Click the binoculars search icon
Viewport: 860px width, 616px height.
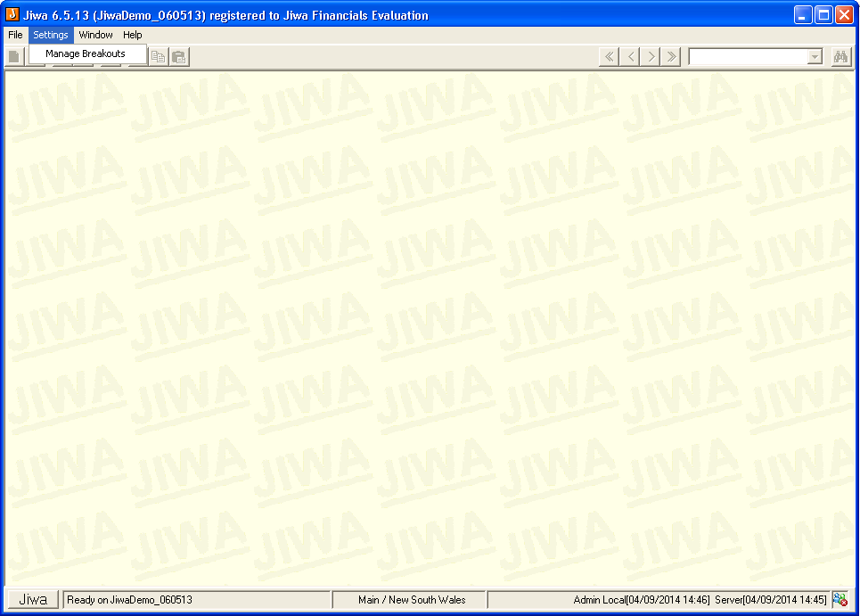click(840, 57)
